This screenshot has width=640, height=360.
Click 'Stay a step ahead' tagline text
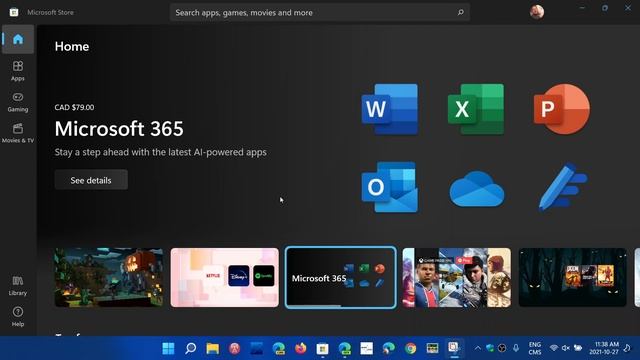tap(160, 152)
